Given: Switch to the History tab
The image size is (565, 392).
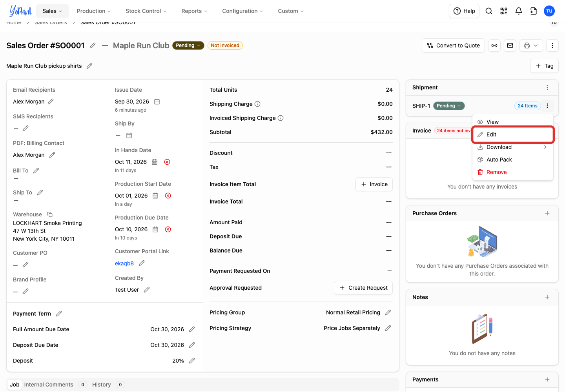Looking at the screenshot, I should coord(108,385).
